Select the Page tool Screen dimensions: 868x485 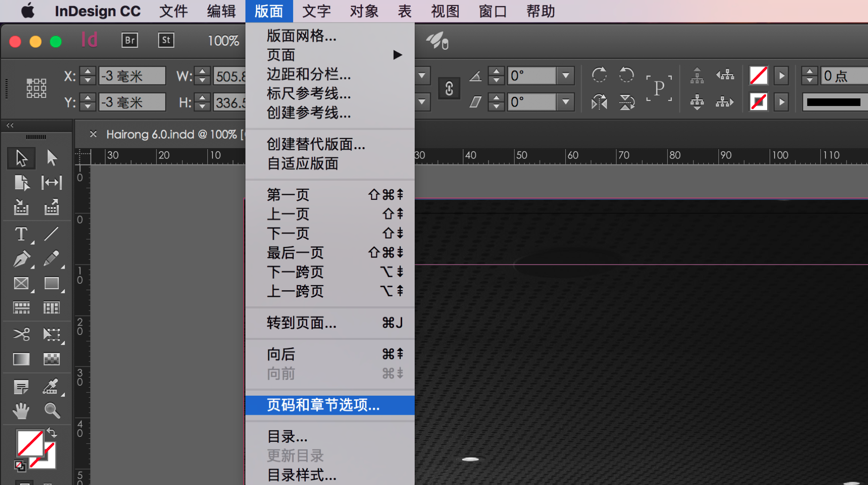point(21,183)
